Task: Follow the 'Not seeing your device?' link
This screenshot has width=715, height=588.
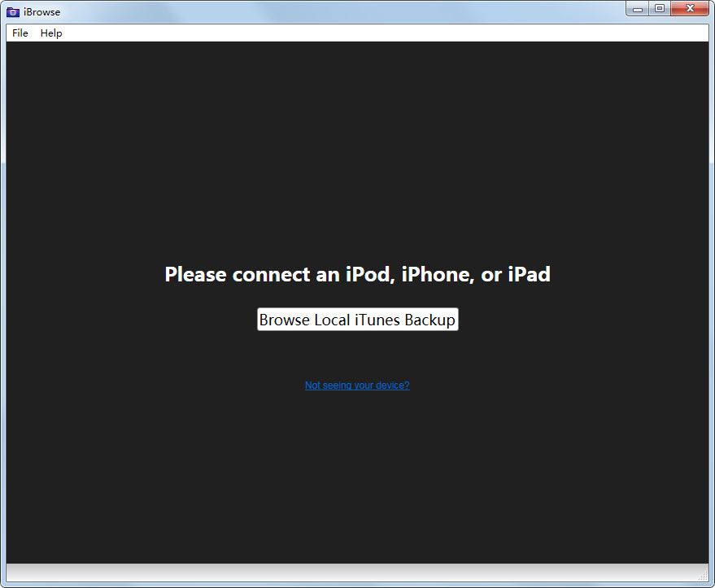Action: click(357, 385)
